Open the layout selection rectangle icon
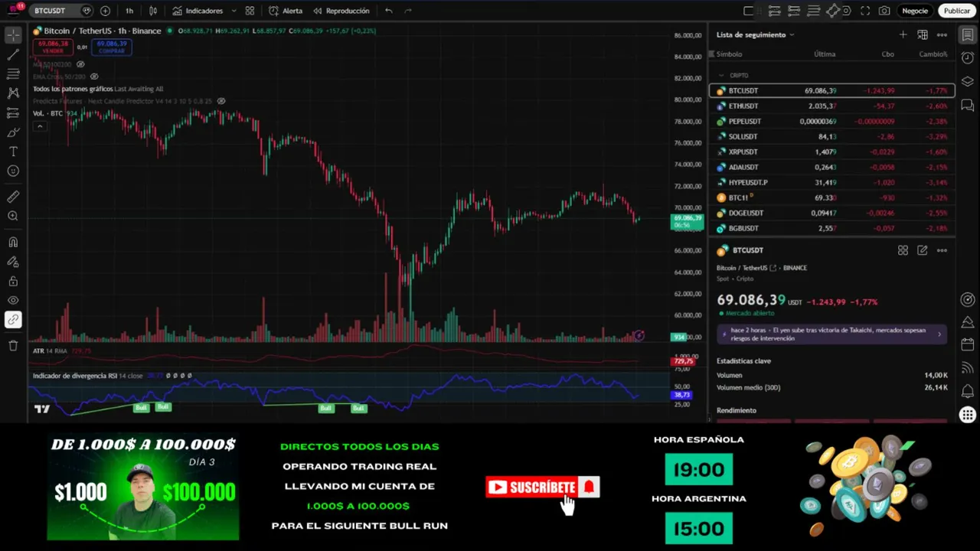Viewport: 980px width, 551px height. [749, 11]
